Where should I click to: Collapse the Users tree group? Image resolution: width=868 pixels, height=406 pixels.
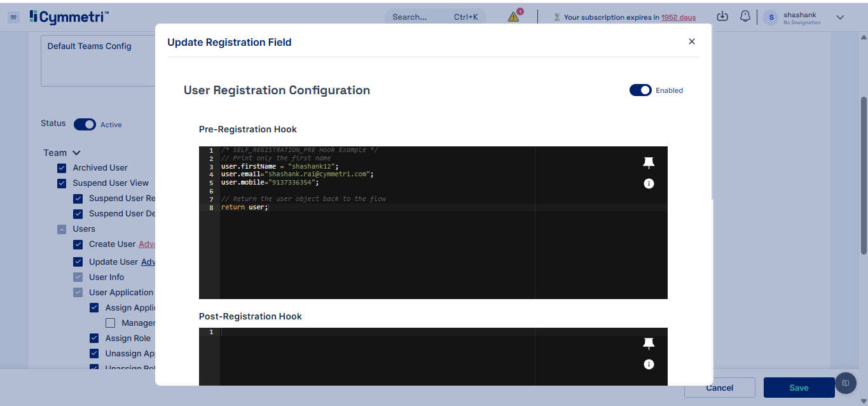coord(62,229)
